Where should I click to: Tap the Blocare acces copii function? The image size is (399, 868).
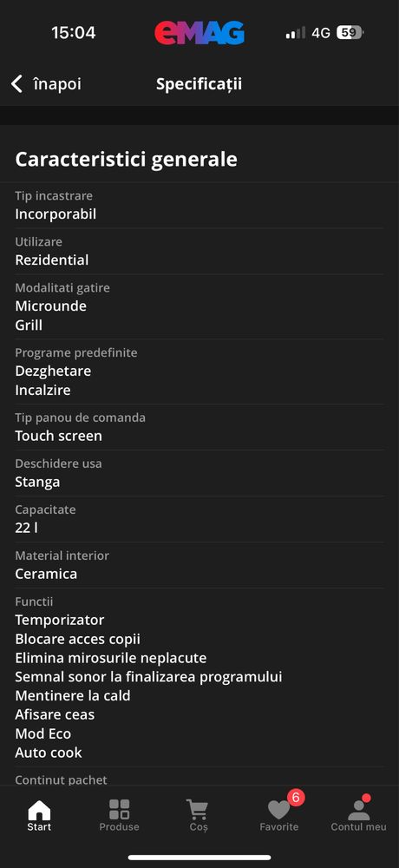77,640
